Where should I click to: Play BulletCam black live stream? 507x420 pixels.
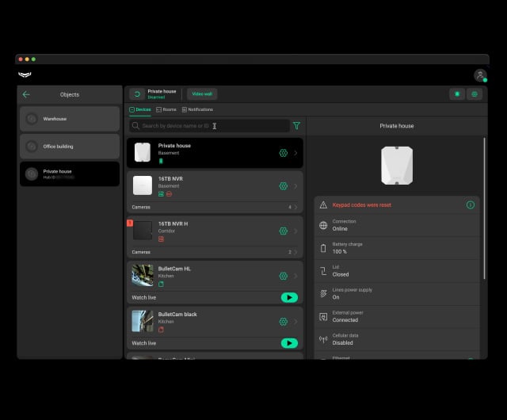[289, 343]
